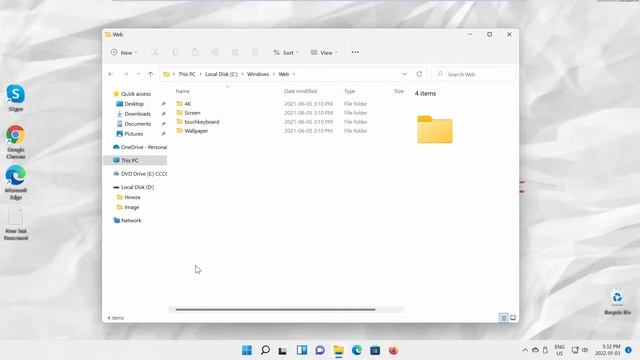Open Microsoft Edge from taskbar
Screen dimensions: 640x360
pos(357,350)
